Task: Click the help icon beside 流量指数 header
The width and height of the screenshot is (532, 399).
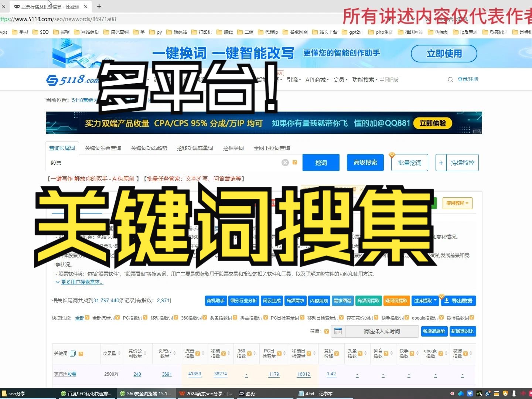Action: (198, 354)
